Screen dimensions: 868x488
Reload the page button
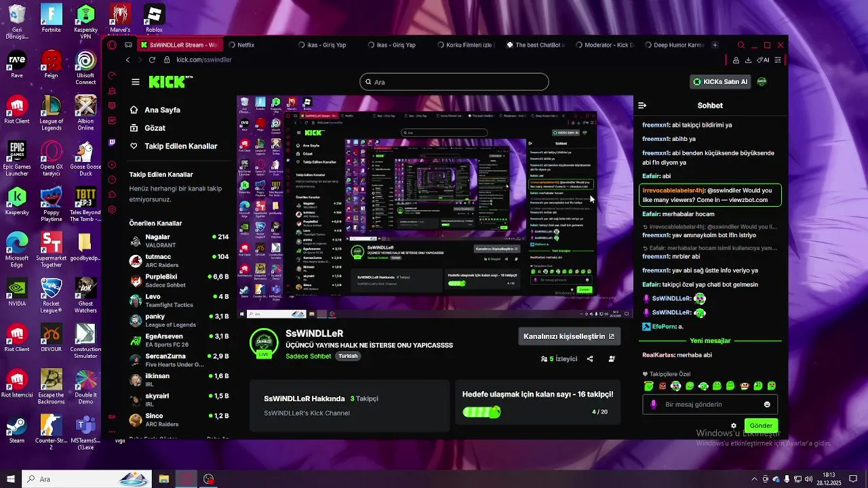[x=153, y=60]
